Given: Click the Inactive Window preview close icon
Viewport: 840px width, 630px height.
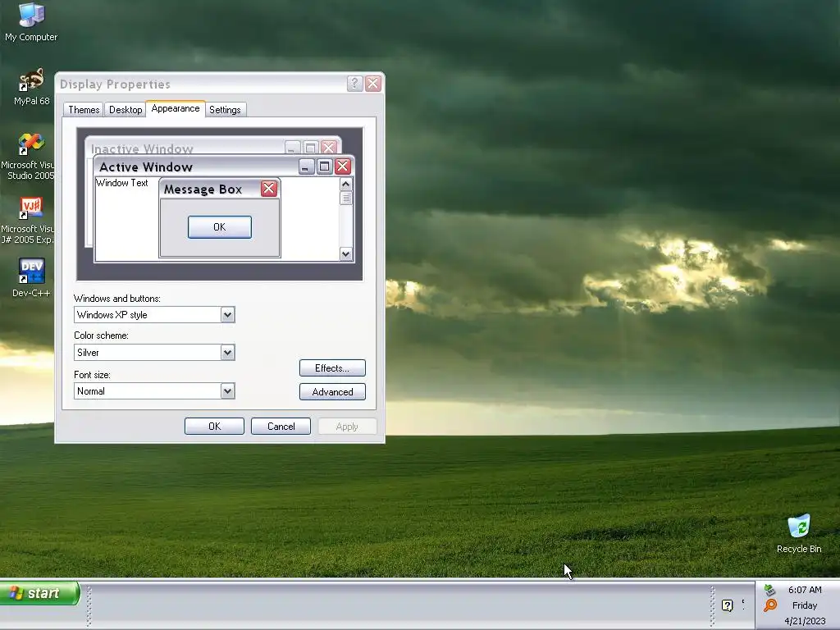Looking at the screenshot, I should [329, 148].
